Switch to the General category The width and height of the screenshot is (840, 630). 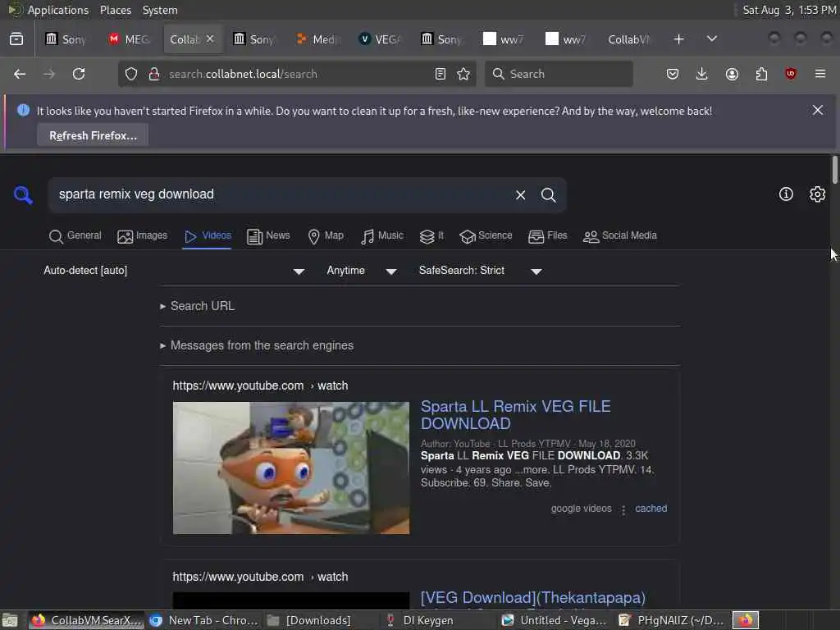[75, 235]
